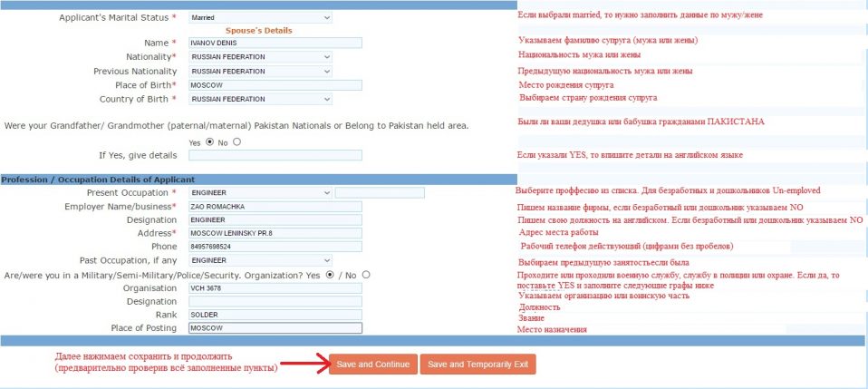The height and width of the screenshot is (389, 868).
Task: Select Yes for Pakistan grandparents question
Action: pos(209,141)
